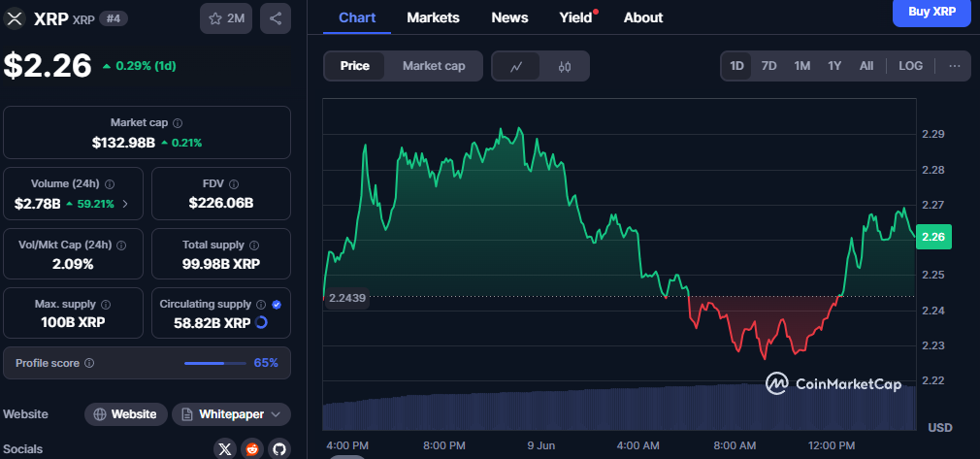Show Volume (24h) info icon
The height and width of the screenshot is (459, 980).
coord(110,184)
